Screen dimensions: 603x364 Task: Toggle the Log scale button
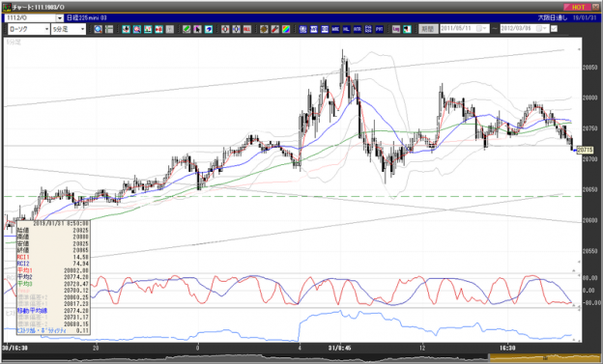click(x=396, y=29)
